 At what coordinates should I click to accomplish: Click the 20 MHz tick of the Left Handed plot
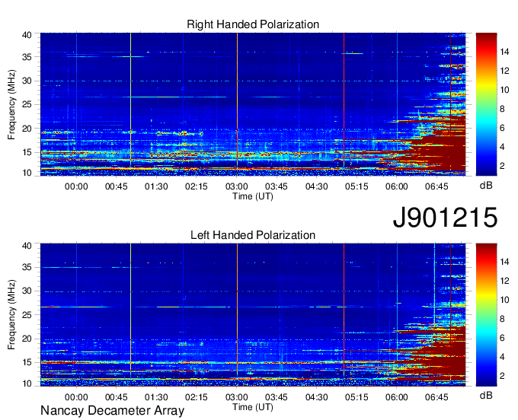27,339
